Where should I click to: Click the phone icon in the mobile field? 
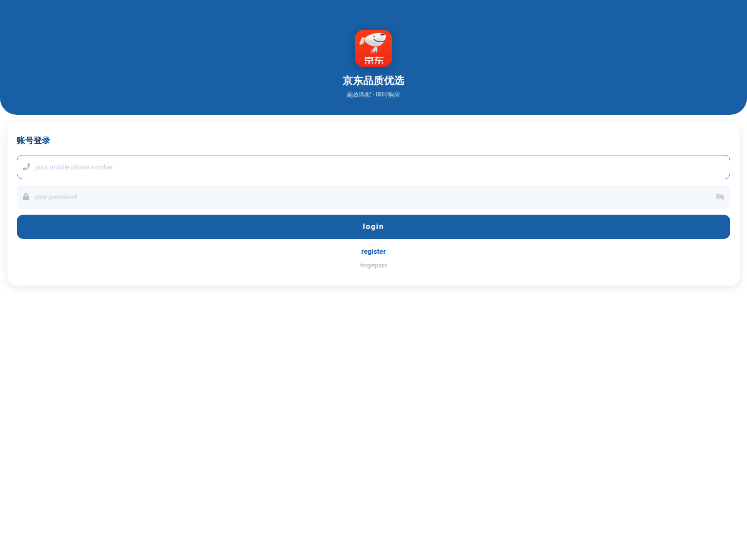coord(27,167)
